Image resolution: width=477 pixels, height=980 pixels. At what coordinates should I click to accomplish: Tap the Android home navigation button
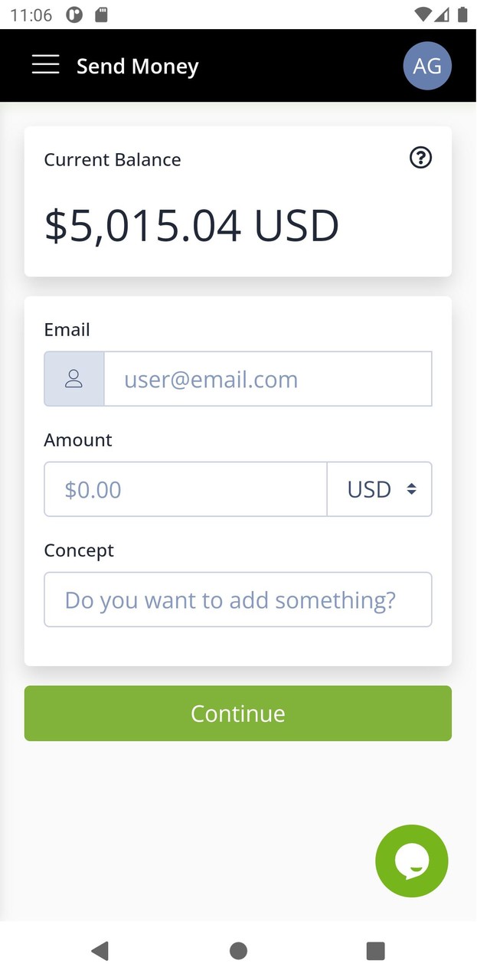coord(238,951)
